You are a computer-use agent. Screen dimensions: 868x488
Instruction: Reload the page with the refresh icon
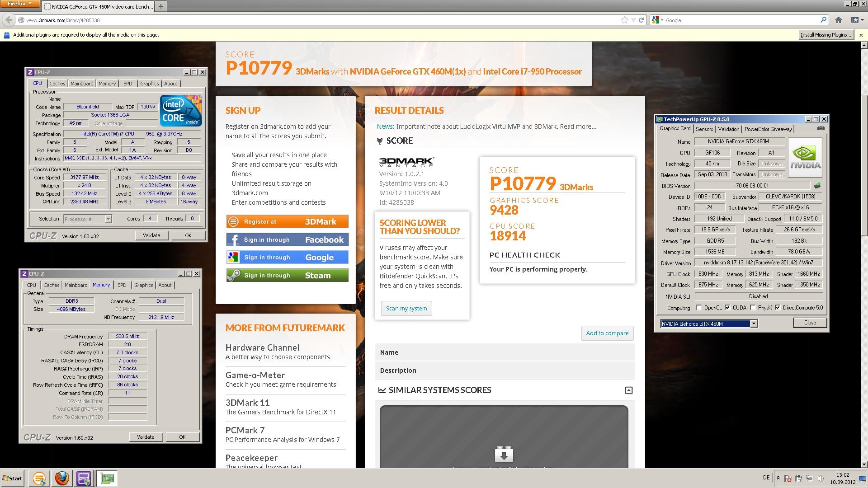pyautogui.click(x=641, y=20)
